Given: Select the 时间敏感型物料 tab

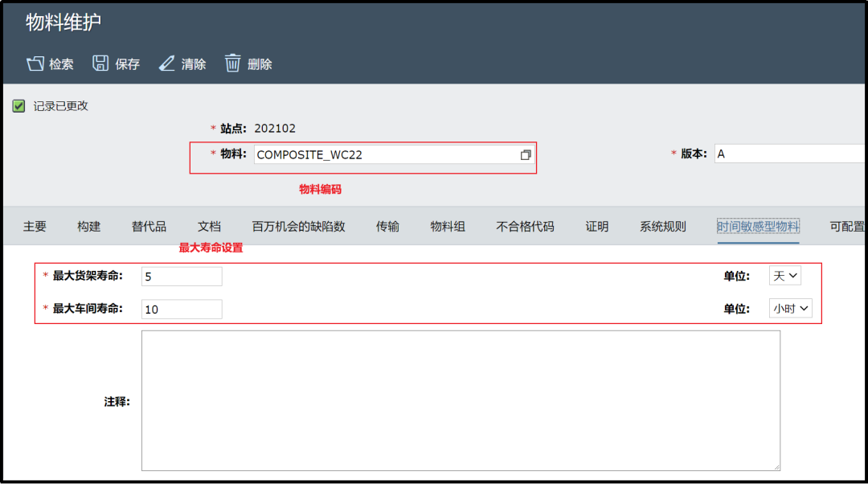Looking at the screenshot, I should pyautogui.click(x=758, y=226).
